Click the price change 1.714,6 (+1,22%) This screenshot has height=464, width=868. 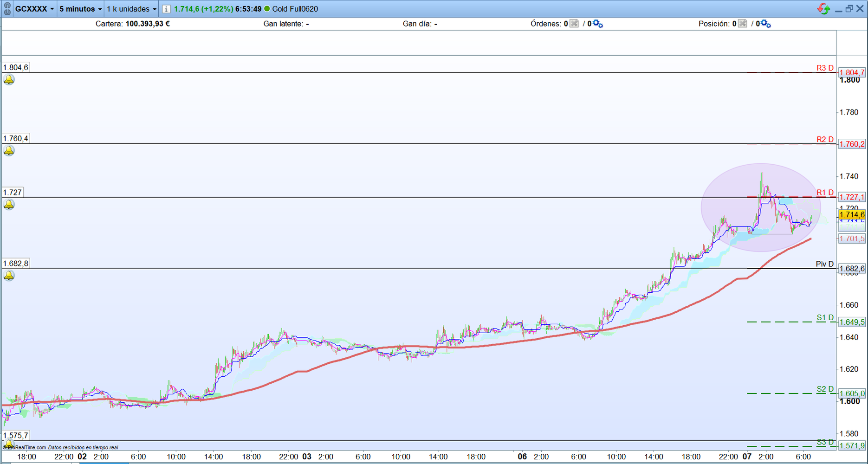(x=203, y=9)
